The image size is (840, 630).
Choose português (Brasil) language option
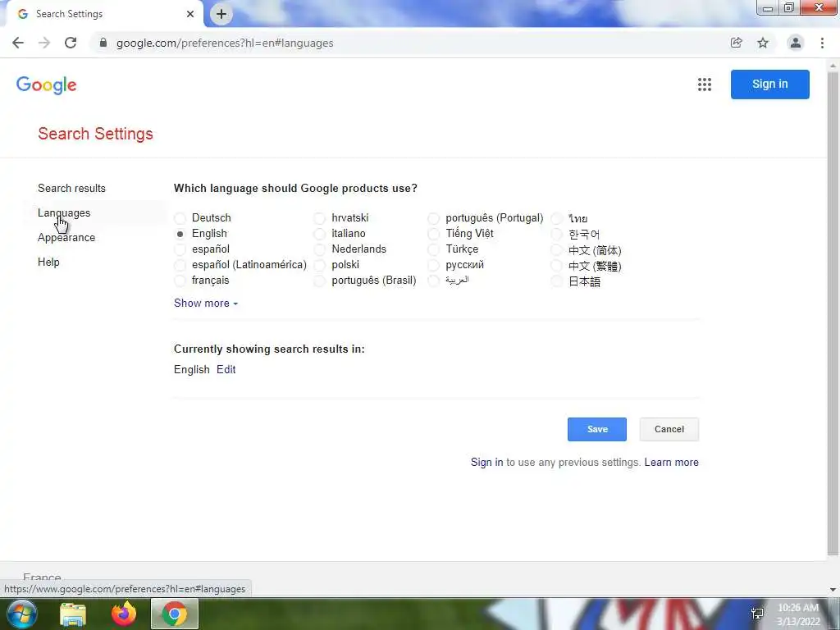pos(320,281)
